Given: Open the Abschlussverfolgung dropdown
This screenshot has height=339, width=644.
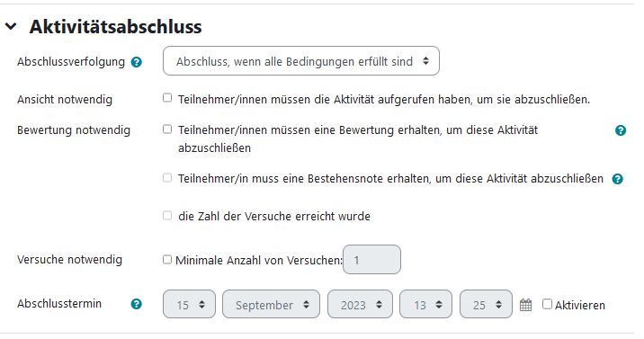Looking at the screenshot, I should 301,61.
